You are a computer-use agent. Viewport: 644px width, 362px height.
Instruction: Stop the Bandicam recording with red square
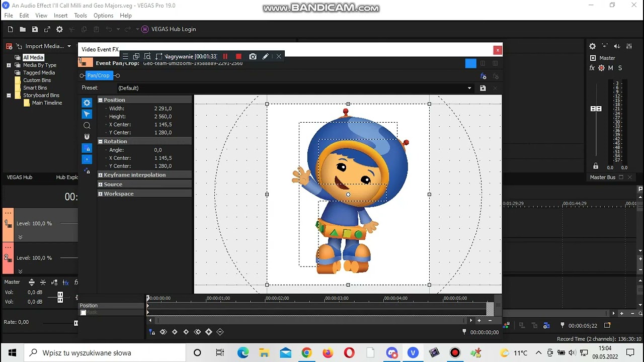tap(238, 56)
